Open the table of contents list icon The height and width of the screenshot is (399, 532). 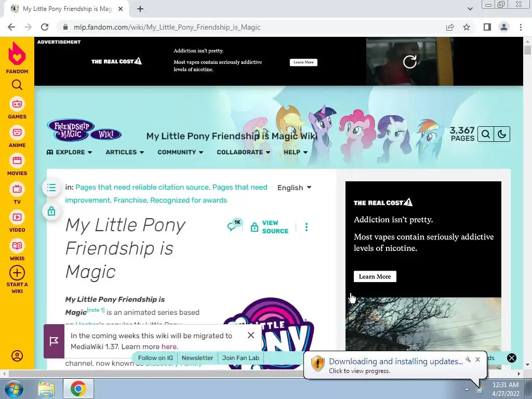click(51, 187)
